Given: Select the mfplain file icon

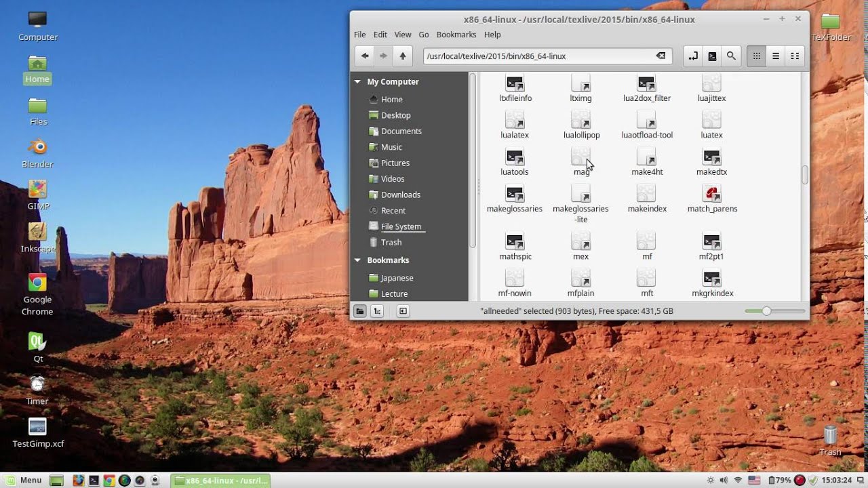Looking at the screenshot, I should tap(581, 278).
